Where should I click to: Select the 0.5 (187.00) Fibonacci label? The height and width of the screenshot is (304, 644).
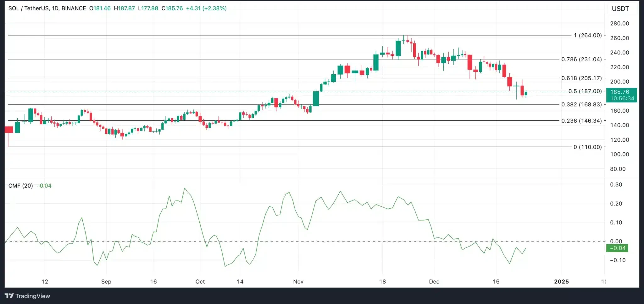[x=585, y=91]
